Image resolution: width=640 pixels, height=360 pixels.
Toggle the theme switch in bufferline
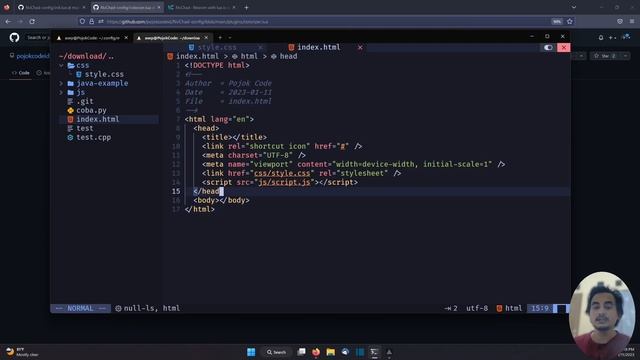(548, 48)
